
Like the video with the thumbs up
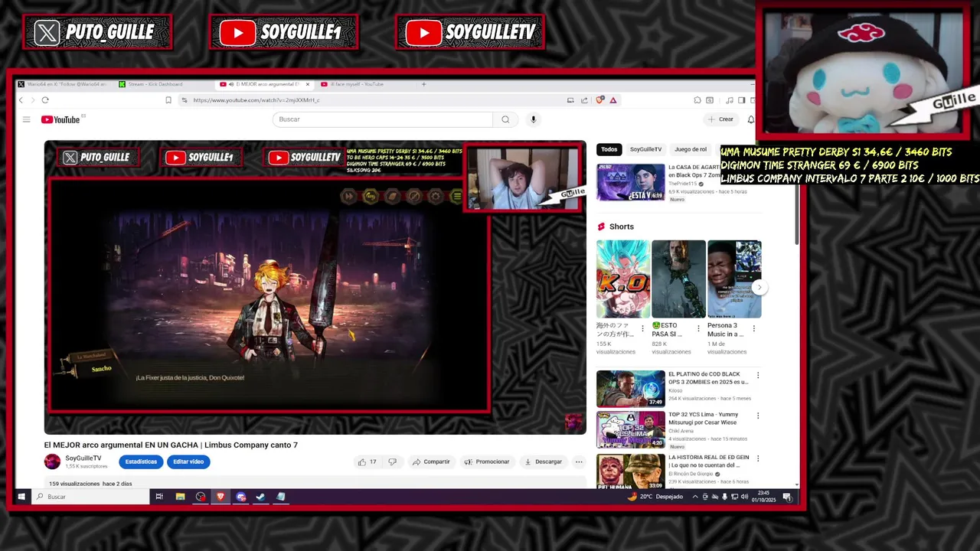click(x=367, y=461)
